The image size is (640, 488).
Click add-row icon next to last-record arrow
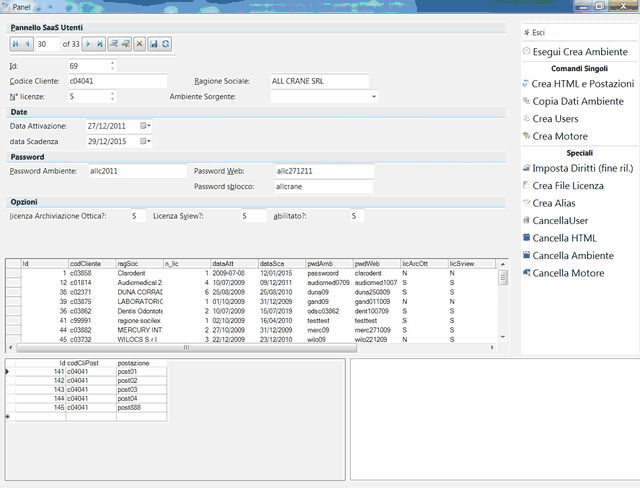click(x=114, y=44)
